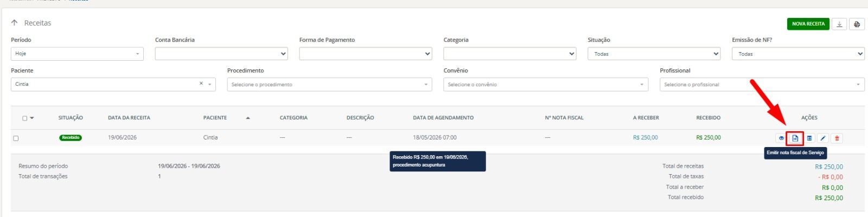The image size is (868, 217).
Task: View receipt details with the eye icon
Action: tap(782, 138)
